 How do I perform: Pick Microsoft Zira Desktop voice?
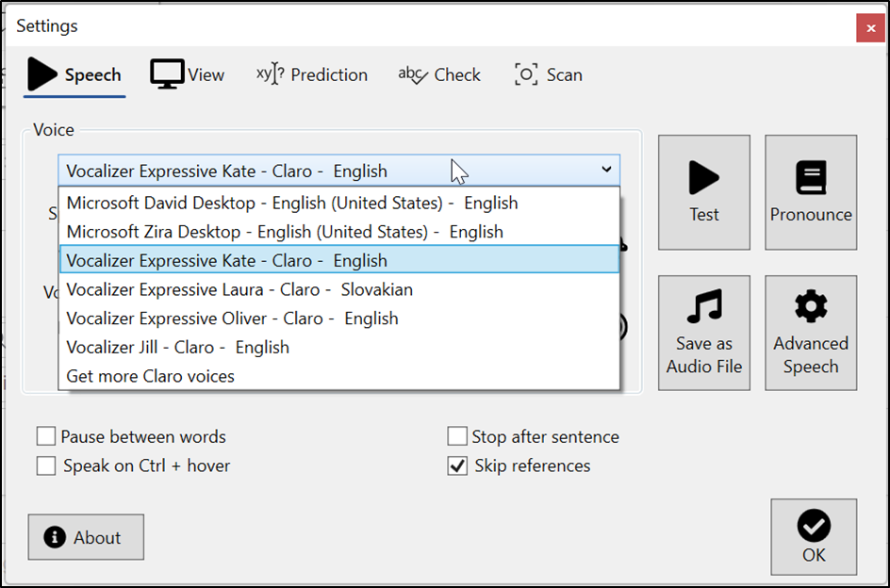[285, 232]
